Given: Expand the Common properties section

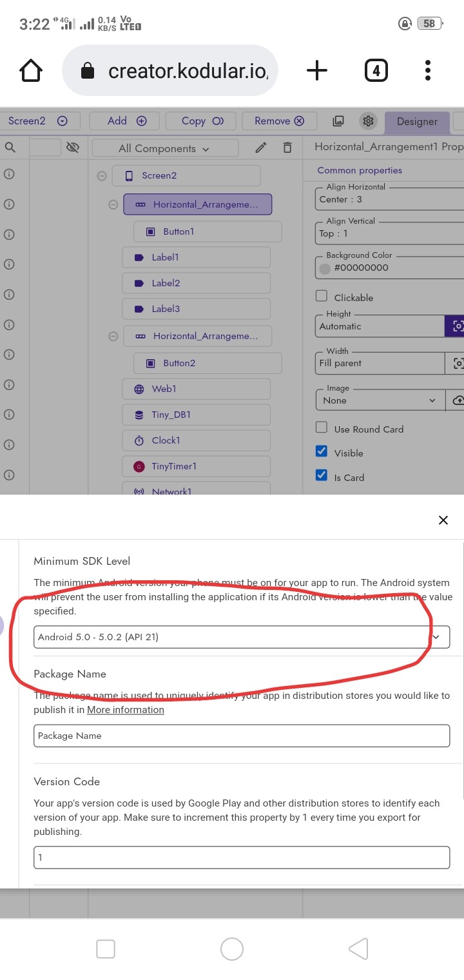Looking at the screenshot, I should coord(360,170).
